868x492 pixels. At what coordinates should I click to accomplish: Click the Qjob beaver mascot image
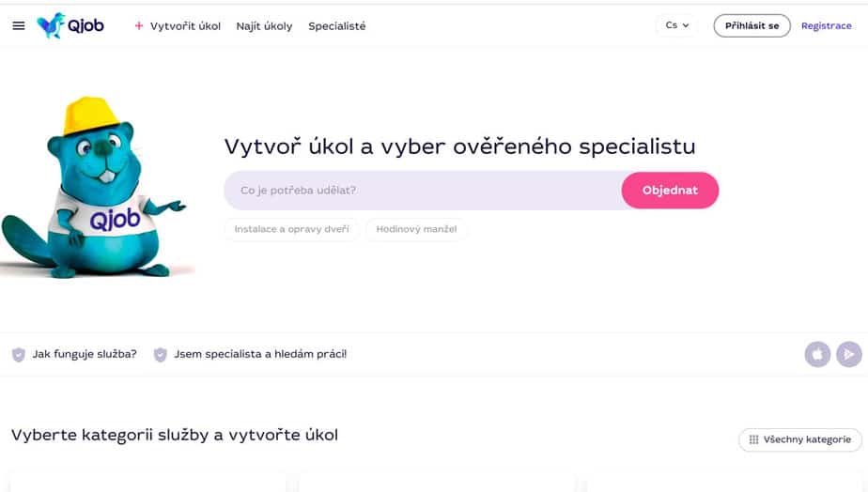tap(94, 188)
